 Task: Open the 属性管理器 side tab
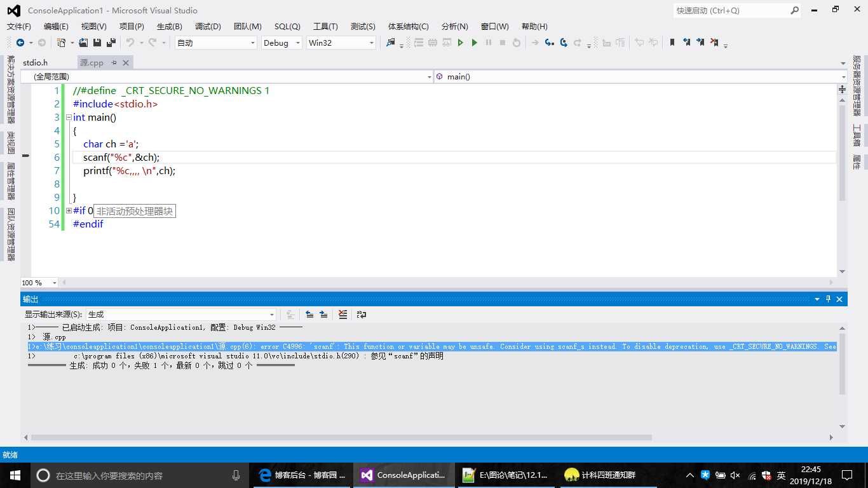click(11, 181)
